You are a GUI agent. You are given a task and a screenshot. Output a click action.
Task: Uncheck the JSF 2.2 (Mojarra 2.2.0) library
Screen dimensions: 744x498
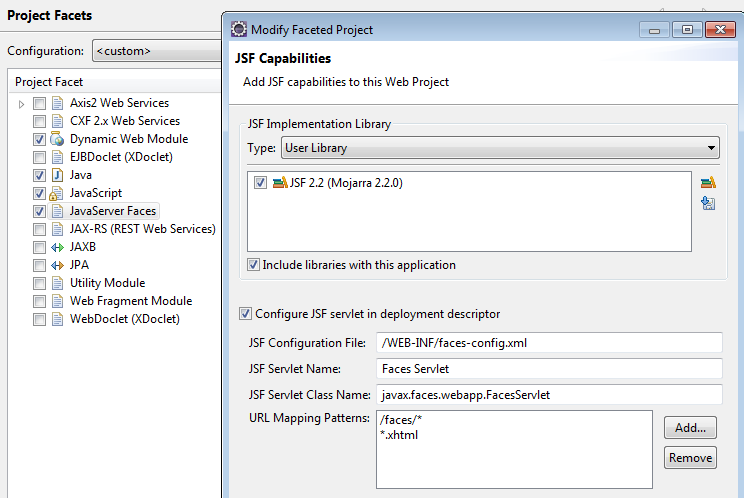pyautogui.click(x=261, y=183)
